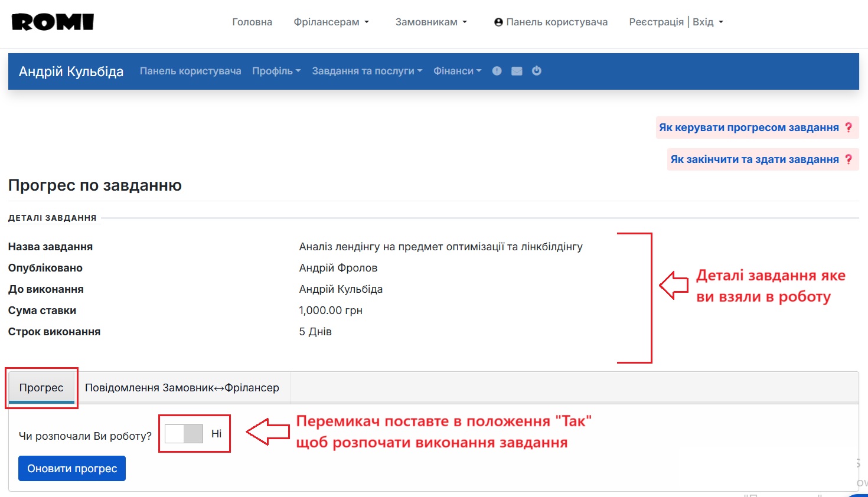Screen dimensions: 868x497
Task: Open 'Панель користувача' from the blue navbar
Action: click(x=190, y=71)
